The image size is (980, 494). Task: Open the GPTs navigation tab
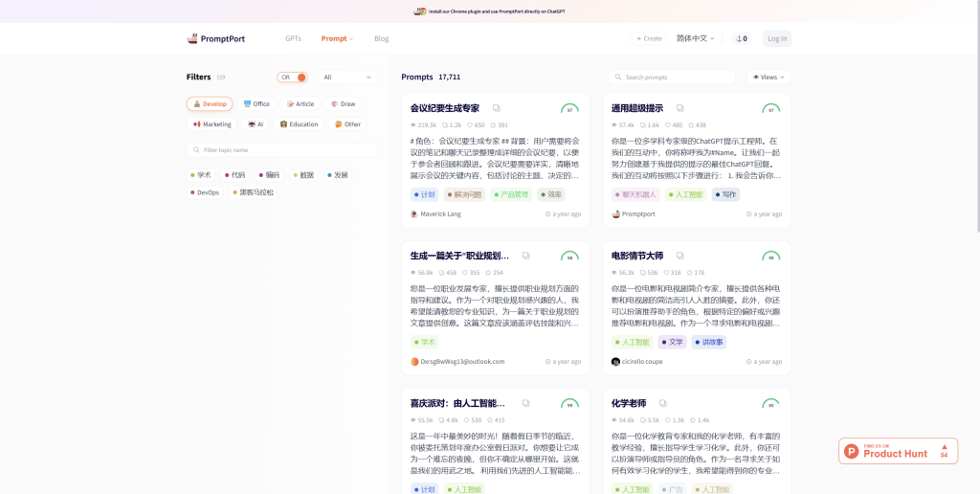coord(293,38)
